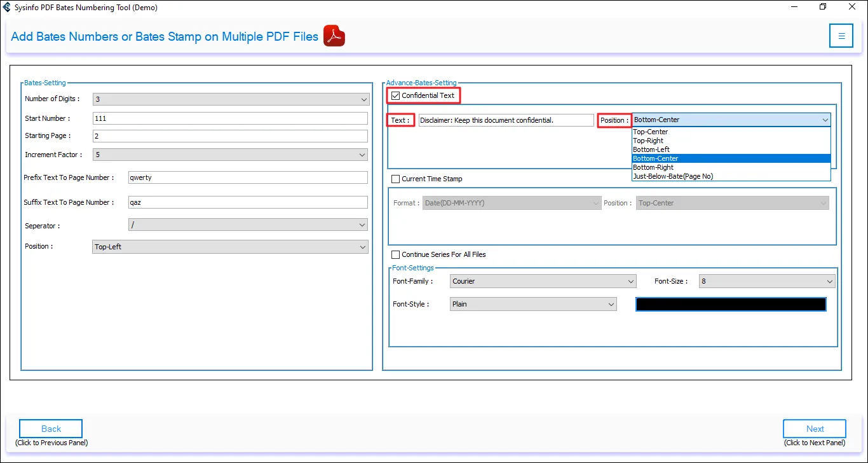The image size is (868, 463).
Task: Click the confidential Text disclaimer field
Action: tap(506, 120)
